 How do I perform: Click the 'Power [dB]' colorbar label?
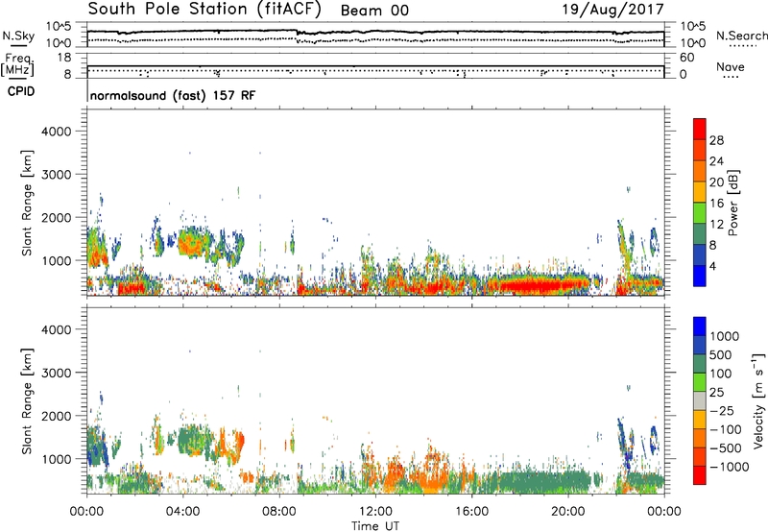pyautogui.click(x=732, y=203)
